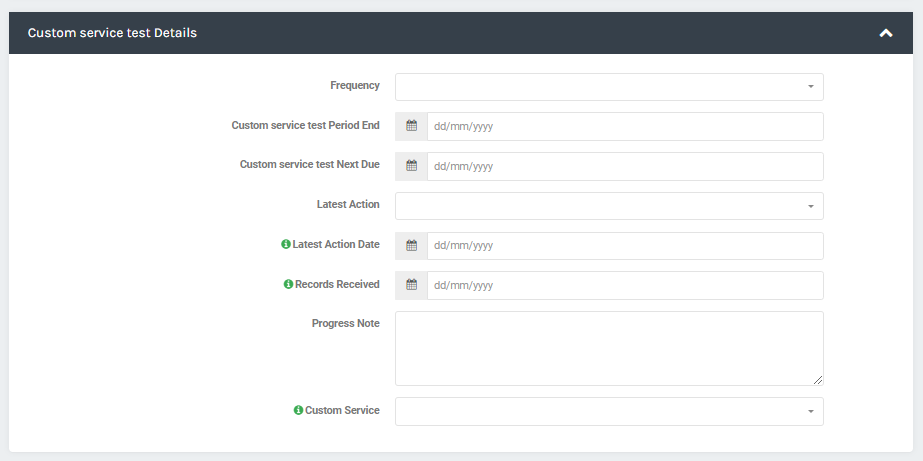923x461 pixels.
Task: Show info icon next to Records Received
Action: 288,284
